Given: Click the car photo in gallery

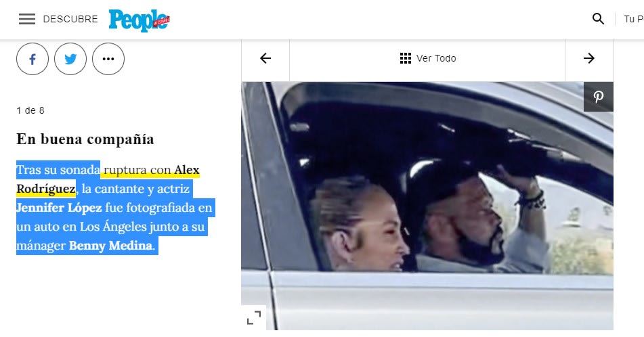Looking at the screenshot, I should pos(427,217).
